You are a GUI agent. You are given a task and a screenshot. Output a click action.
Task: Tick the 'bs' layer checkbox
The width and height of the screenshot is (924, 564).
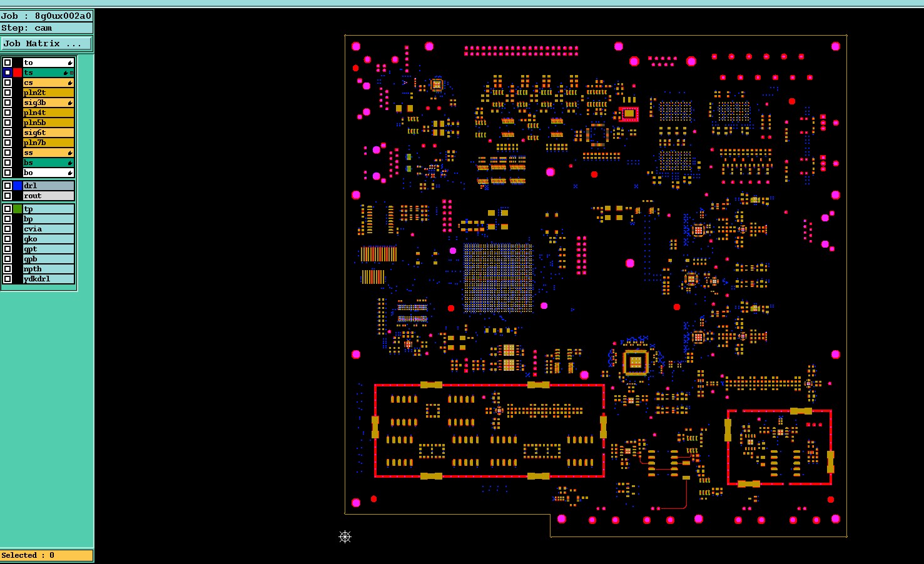(8, 163)
